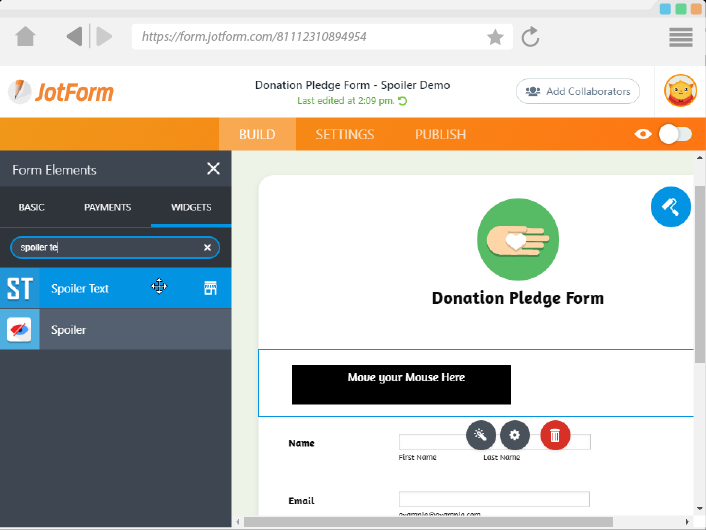Screen dimensions: 706x530
Task: Go to browser home page
Action: [26, 37]
